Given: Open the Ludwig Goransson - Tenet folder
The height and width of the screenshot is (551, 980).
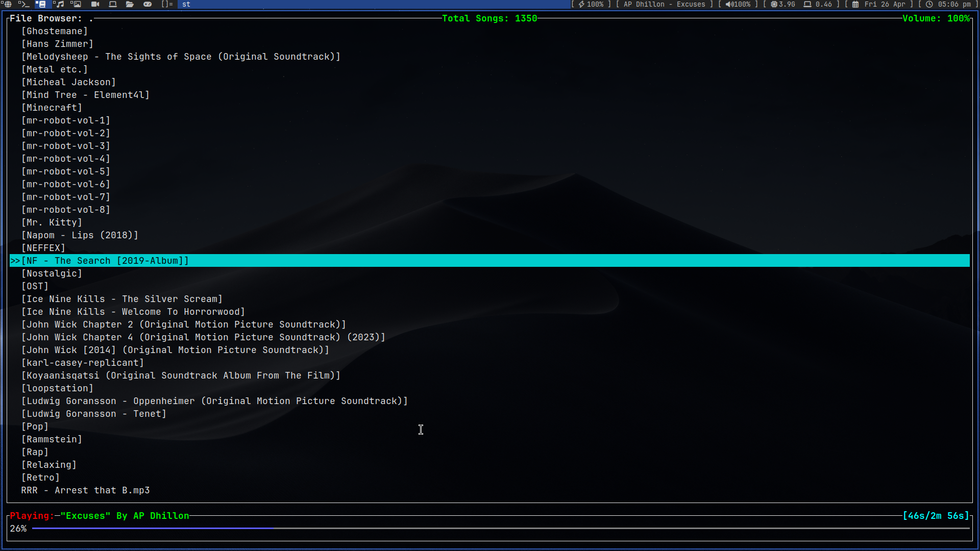Looking at the screenshot, I should (94, 414).
